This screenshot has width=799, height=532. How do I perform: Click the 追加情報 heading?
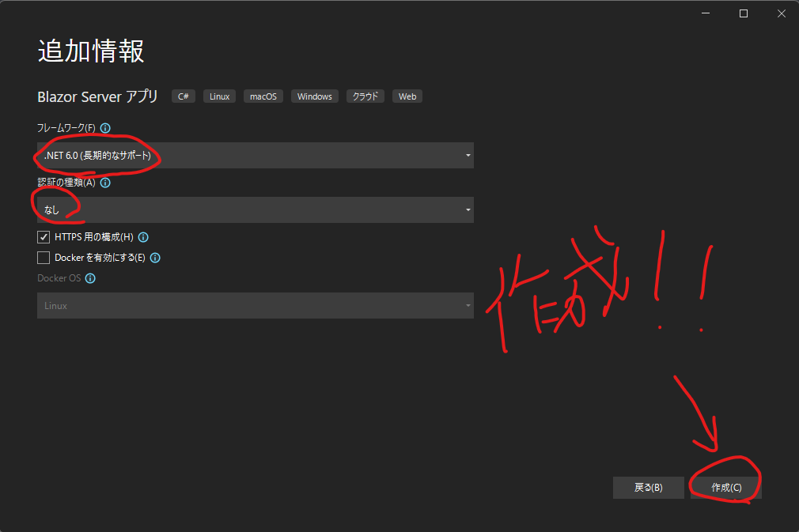pos(91,51)
